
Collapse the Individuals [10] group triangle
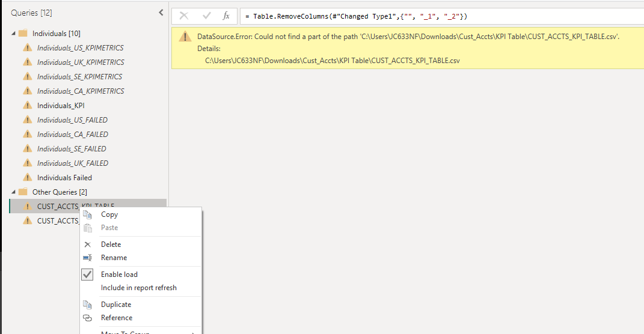click(x=14, y=34)
